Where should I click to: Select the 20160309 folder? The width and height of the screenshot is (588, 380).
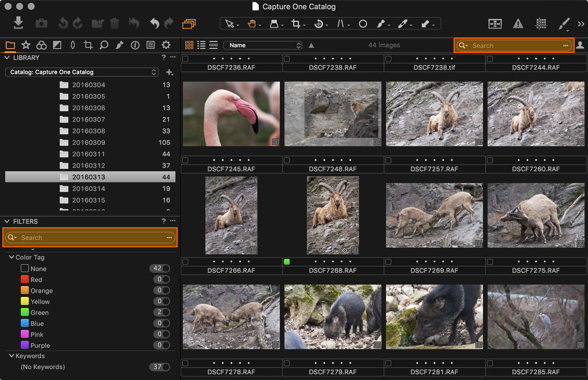click(x=90, y=142)
